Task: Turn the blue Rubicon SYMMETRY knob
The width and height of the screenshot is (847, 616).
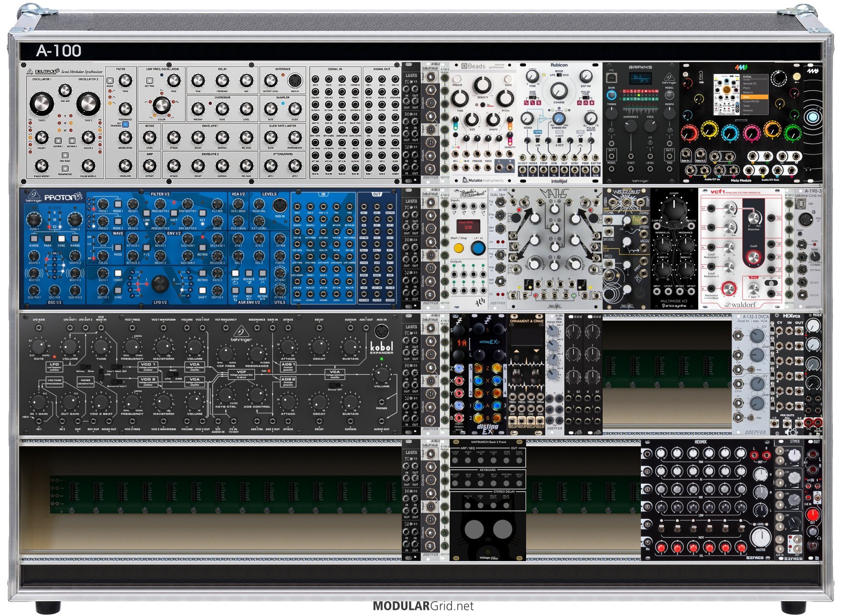Action: [558, 119]
